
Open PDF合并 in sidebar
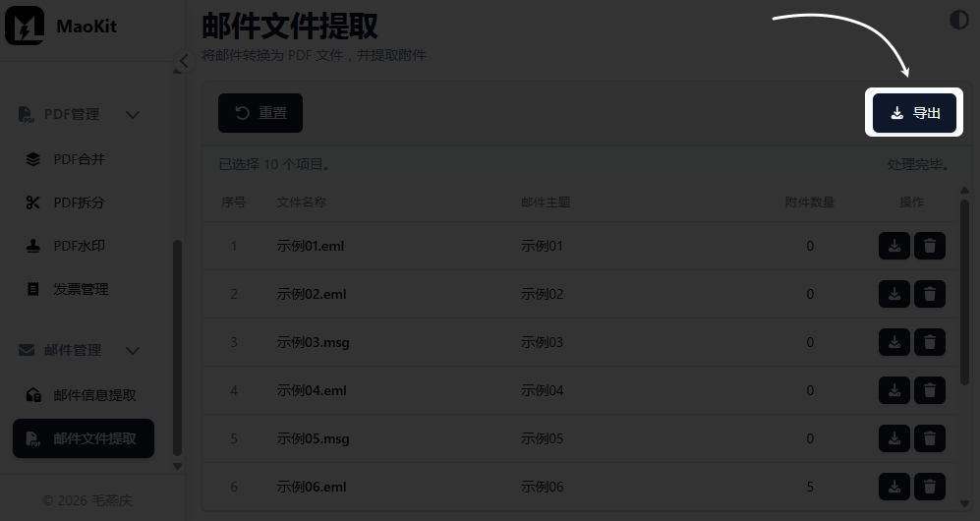tap(79, 159)
